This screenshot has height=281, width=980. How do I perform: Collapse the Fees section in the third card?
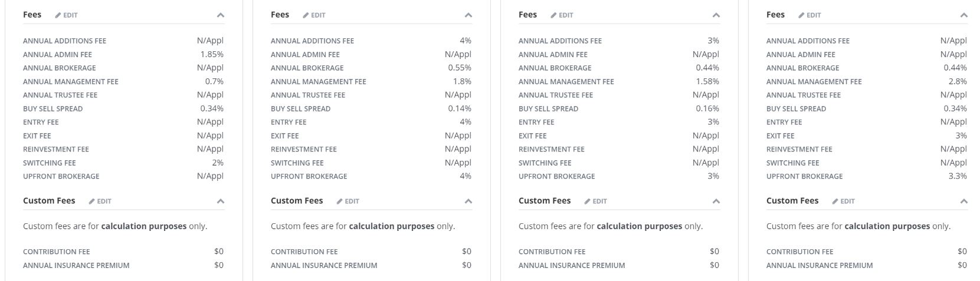[716, 15]
